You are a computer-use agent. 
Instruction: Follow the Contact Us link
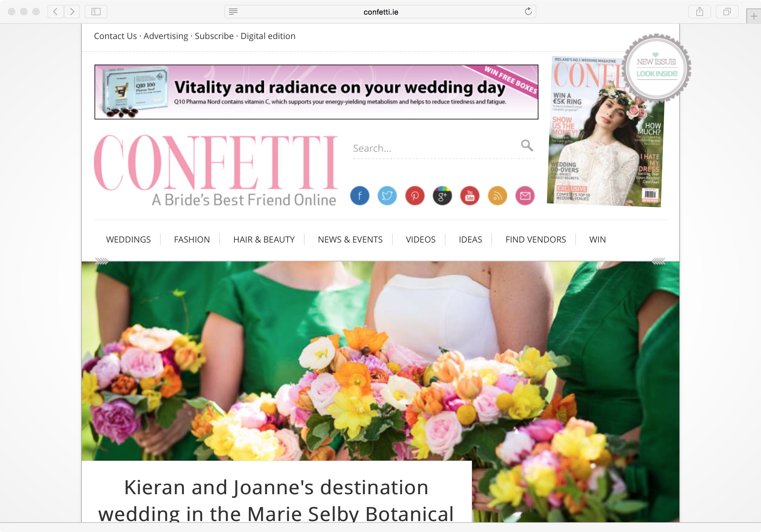(115, 36)
